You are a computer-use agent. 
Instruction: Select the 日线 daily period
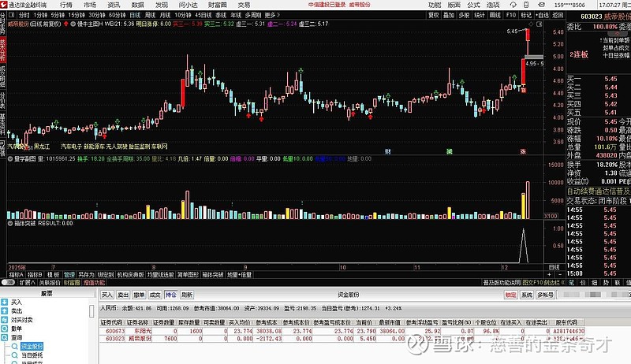click(135, 15)
